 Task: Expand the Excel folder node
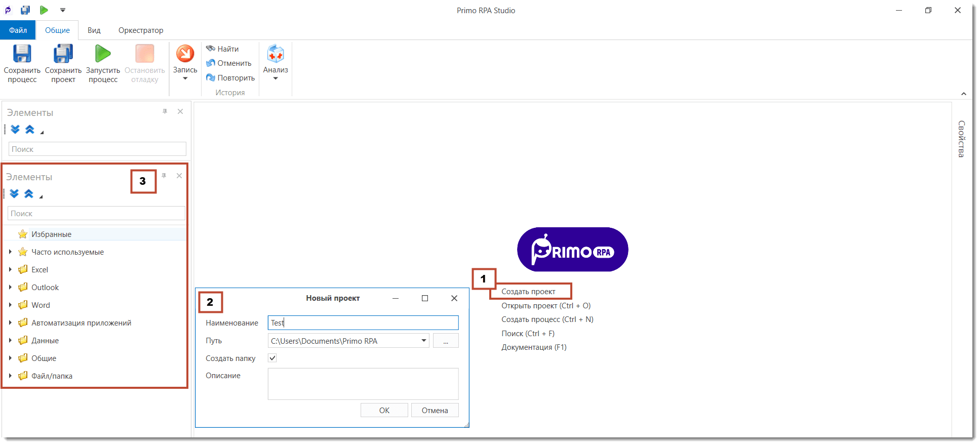[x=10, y=269]
